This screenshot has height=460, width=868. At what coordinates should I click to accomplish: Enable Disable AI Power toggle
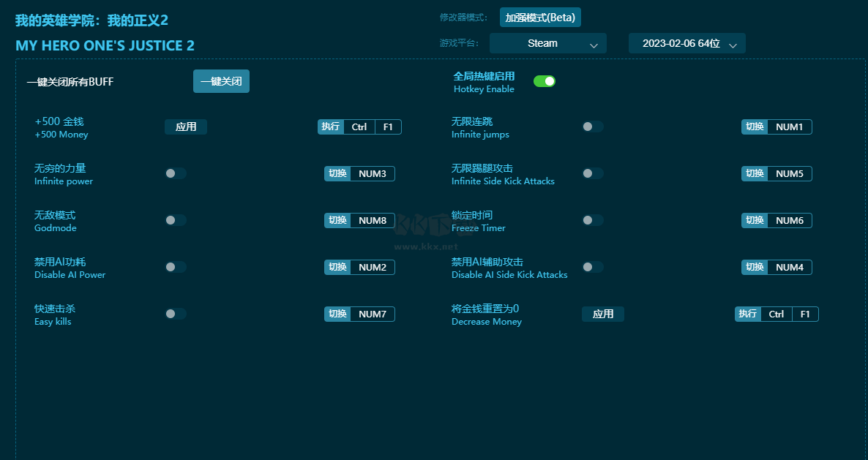click(x=176, y=267)
